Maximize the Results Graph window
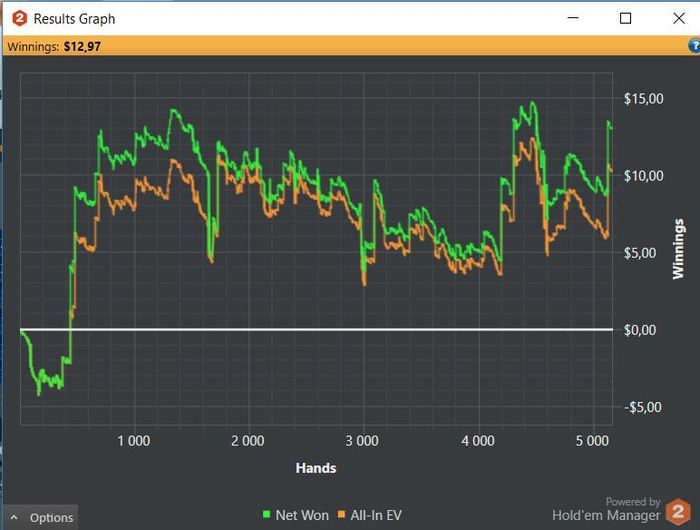The image size is (700, 530). tap(625, 18)
